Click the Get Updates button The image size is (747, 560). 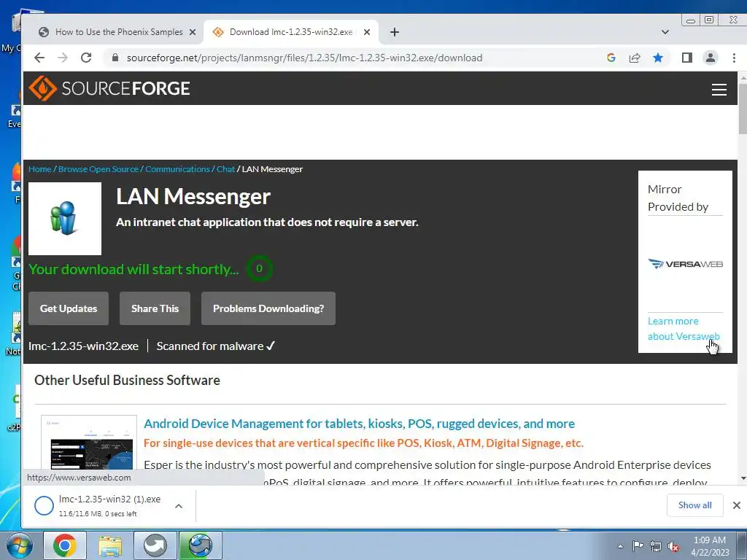pos(69,308)
